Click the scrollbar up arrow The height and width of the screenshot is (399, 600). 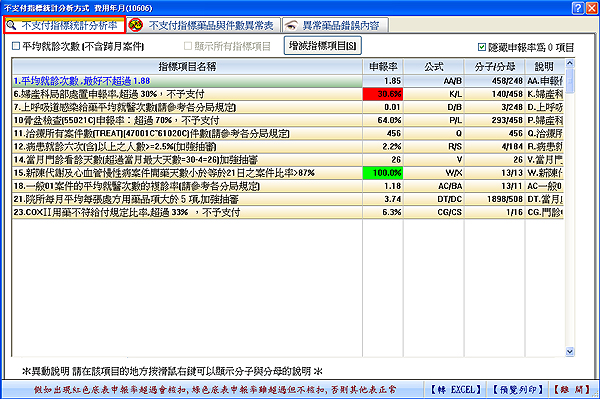click(570, 63)
